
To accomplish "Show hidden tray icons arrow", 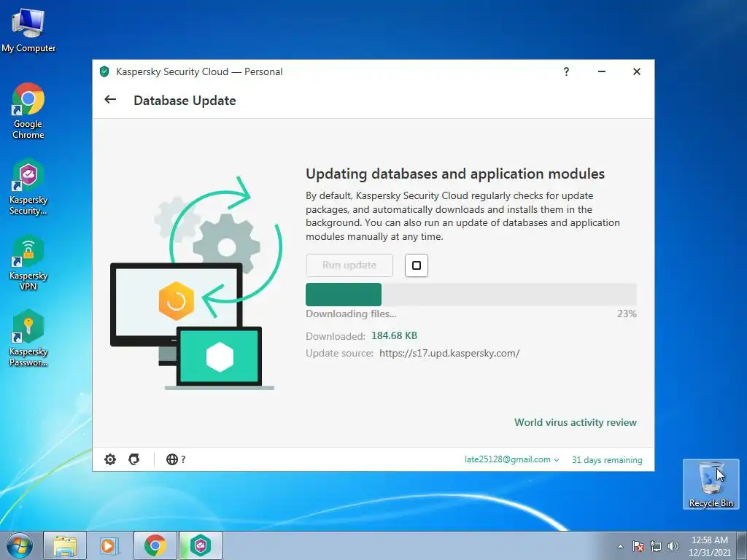I will pyautogui.click(x=620, y=546).
